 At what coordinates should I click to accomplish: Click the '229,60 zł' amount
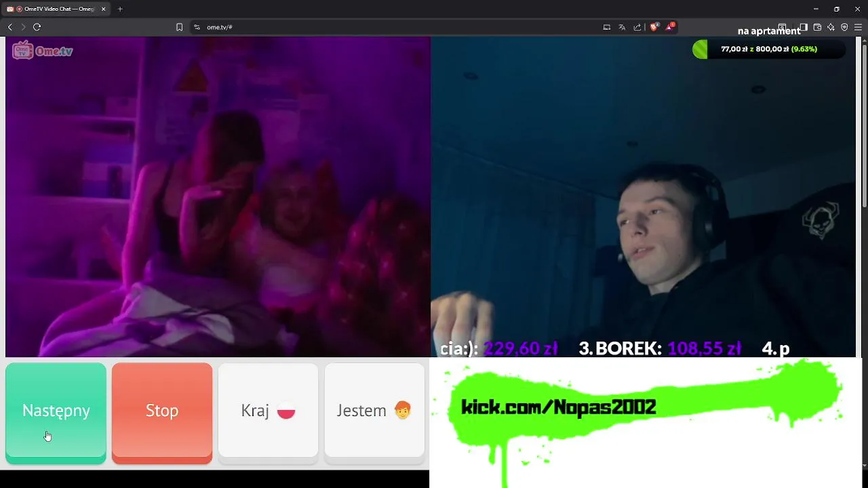point(520,348)
